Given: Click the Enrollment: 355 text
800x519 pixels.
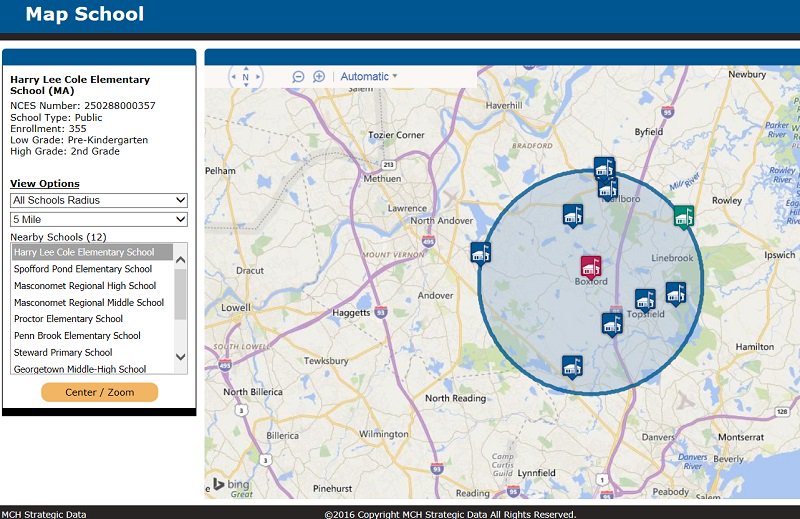Looking at the screenshot, I should coord(48,129).
